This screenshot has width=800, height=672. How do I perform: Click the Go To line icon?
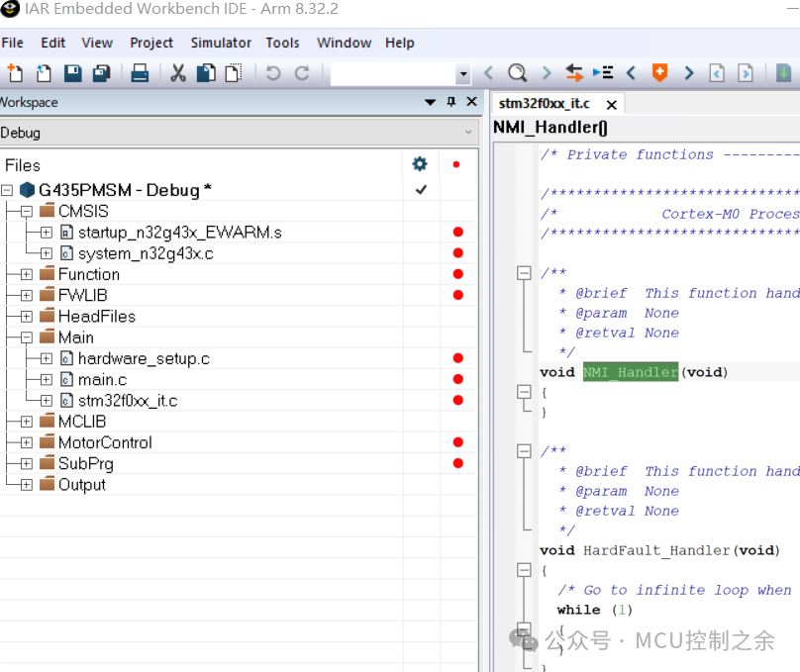603,73
